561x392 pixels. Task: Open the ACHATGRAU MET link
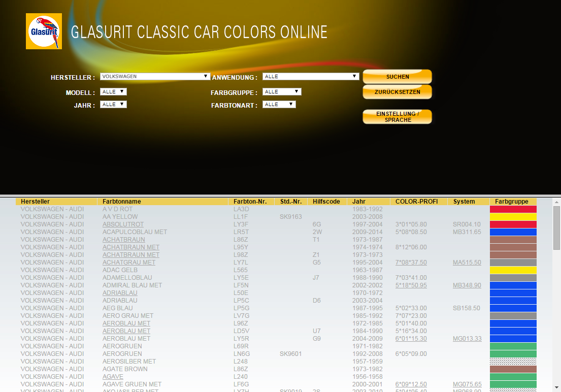point(129,263)
